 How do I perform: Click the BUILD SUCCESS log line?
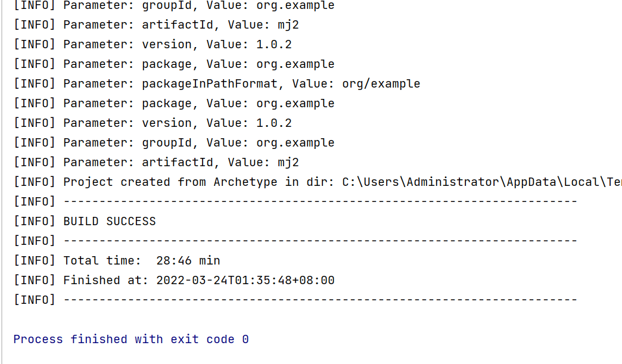85,221
